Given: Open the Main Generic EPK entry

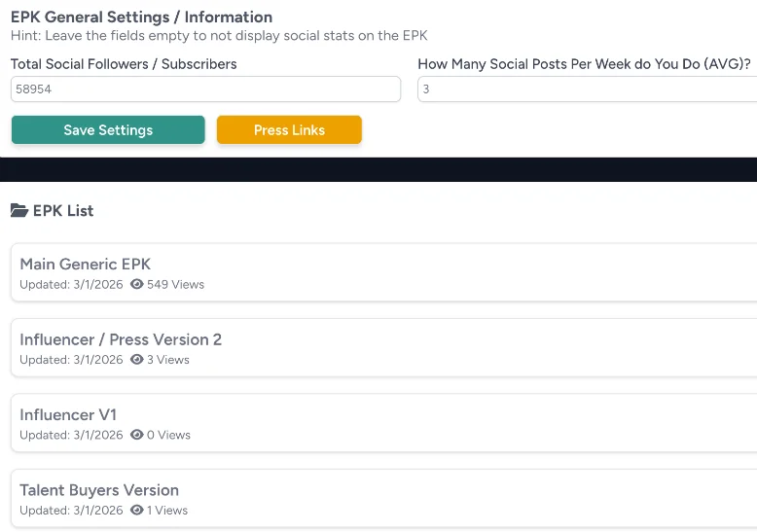Looking at the screenshot, I should [x=86, y=264].
